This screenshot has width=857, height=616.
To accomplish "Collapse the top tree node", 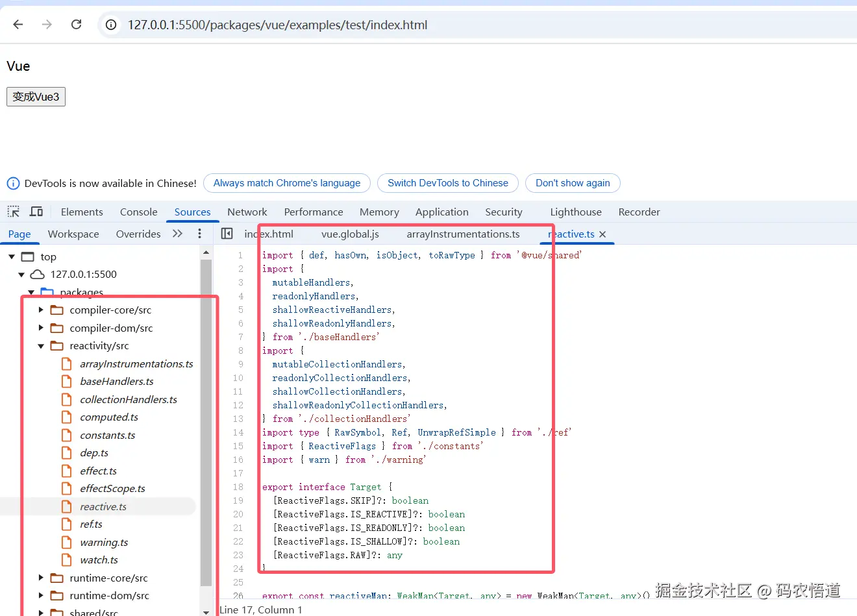I will (12, 256).
